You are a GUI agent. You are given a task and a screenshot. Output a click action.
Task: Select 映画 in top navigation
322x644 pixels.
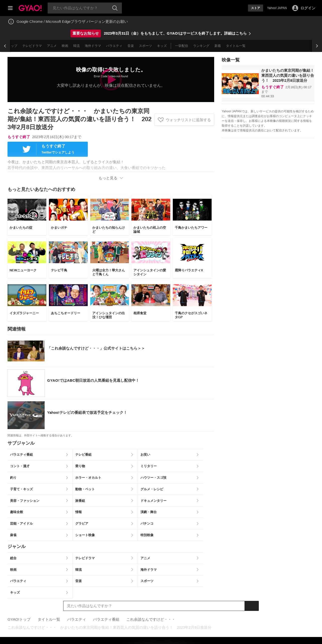65,46
